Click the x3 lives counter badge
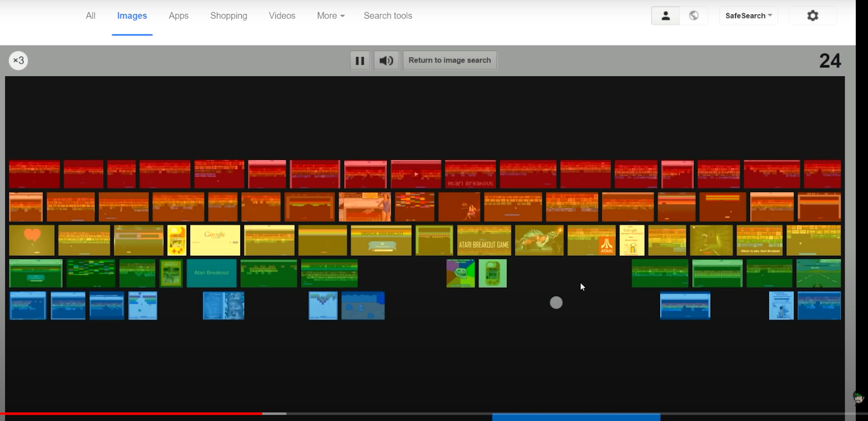 click(18, 61)
